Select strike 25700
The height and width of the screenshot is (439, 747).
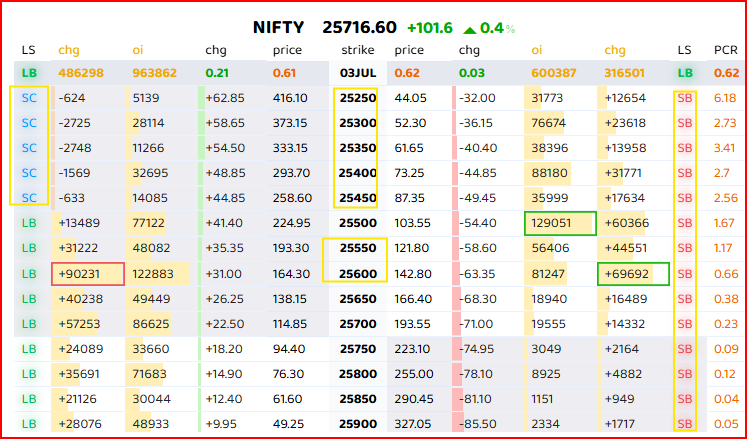pos(358,324)
